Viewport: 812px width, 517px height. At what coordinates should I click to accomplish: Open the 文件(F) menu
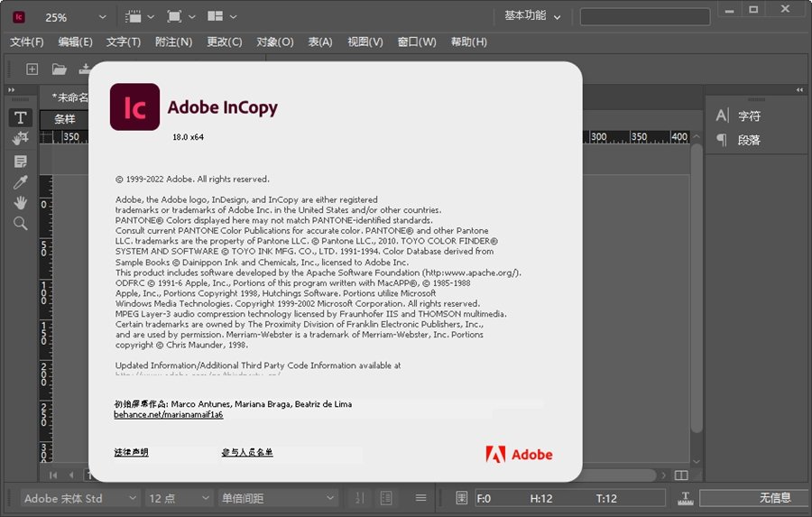click(x=27, y=42)
